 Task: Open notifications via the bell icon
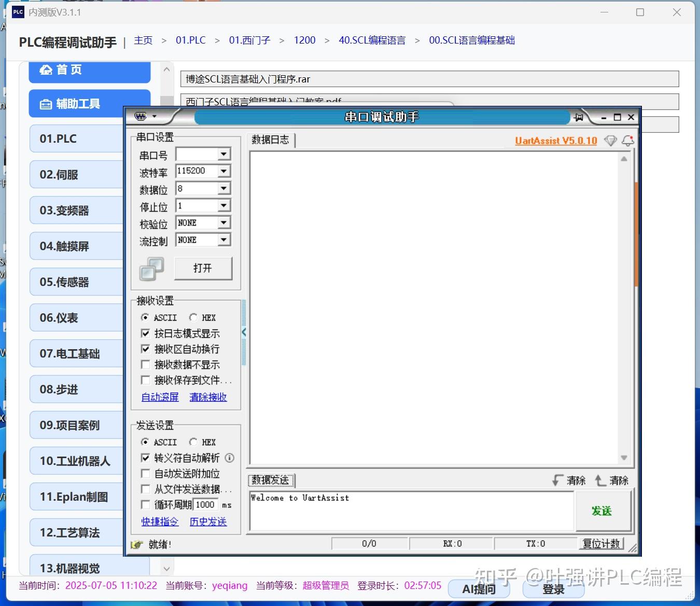click(628, 141)
